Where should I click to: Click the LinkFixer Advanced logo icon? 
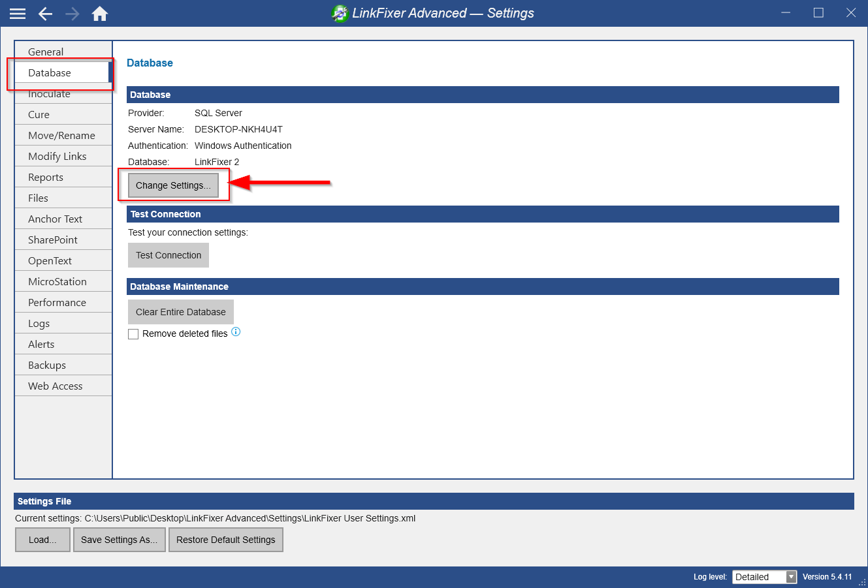click(340, 13)
